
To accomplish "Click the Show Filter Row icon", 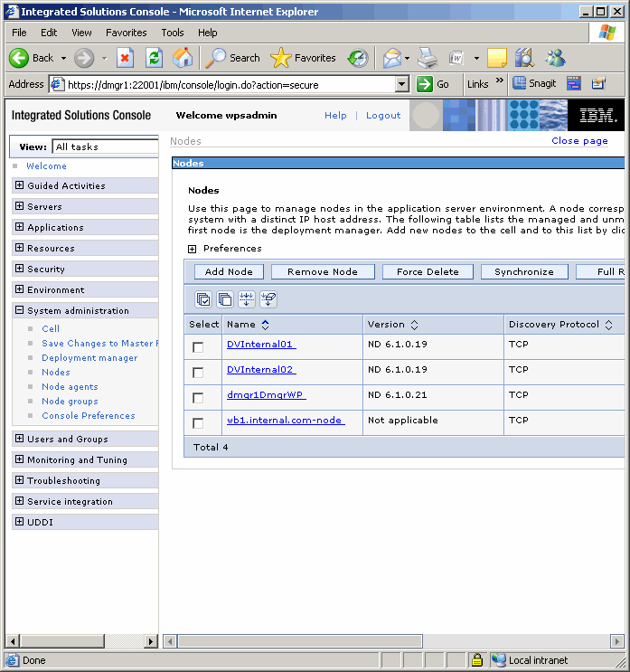I will [246, 299].
